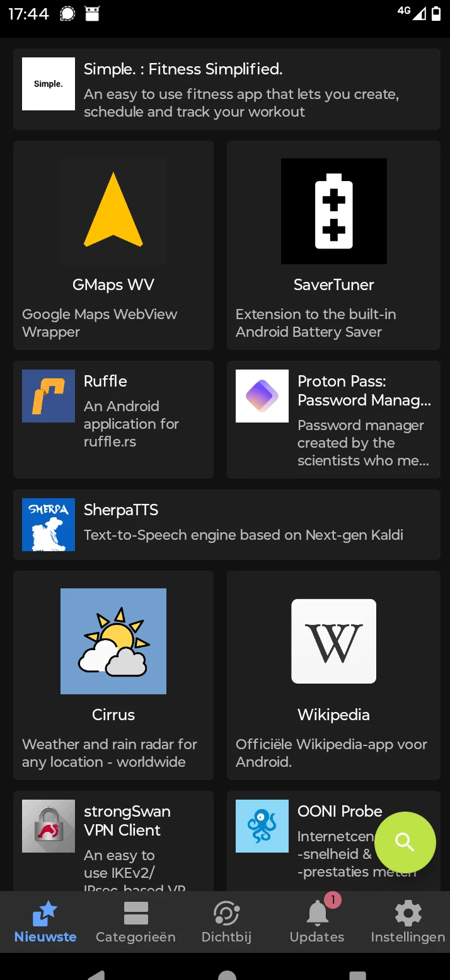Image resolution: width=450 pixels, height=980 pixels.
Task: Open the OONI Probe octopus icon
Action: 262,826
